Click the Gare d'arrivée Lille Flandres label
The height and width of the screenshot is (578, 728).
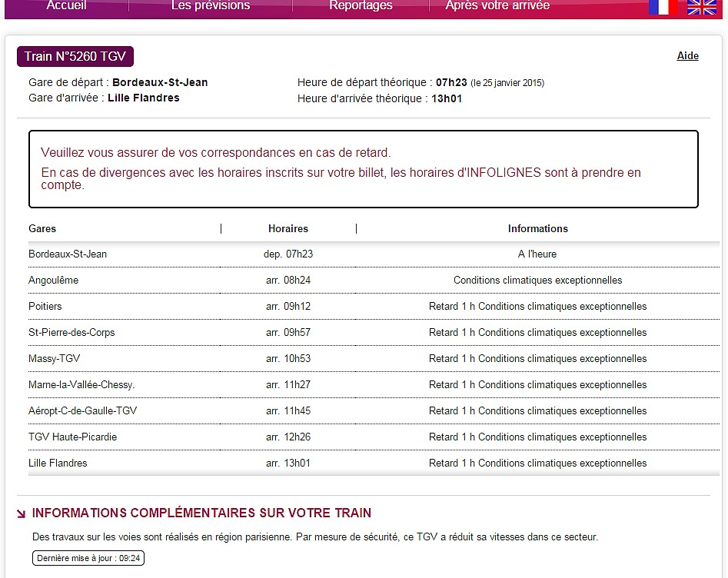click(x=104, y=98)
